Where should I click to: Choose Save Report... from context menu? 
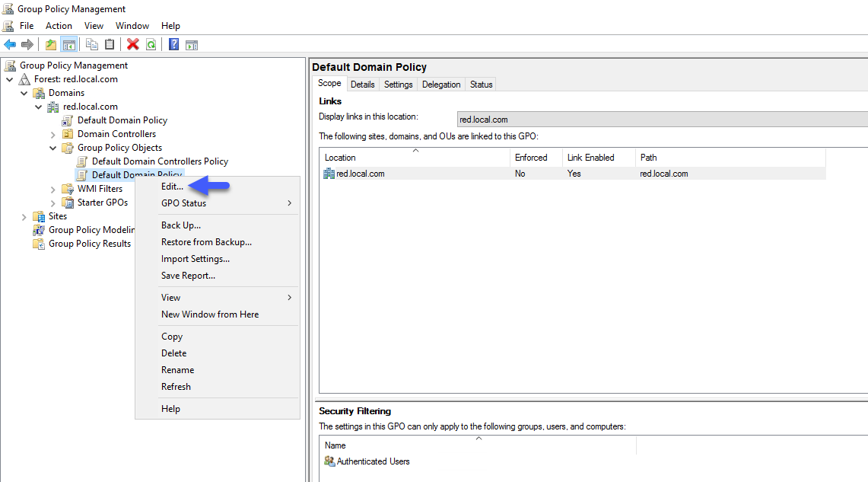pos(218,276)
